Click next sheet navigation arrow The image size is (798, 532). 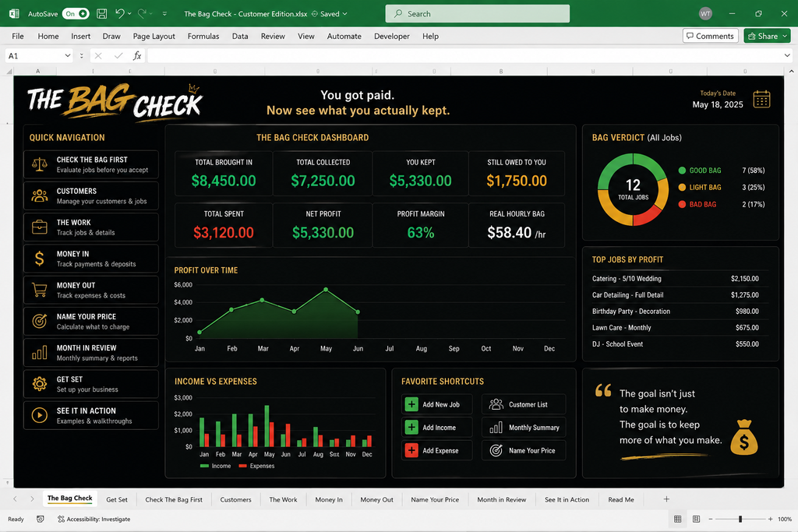[32, 499]
